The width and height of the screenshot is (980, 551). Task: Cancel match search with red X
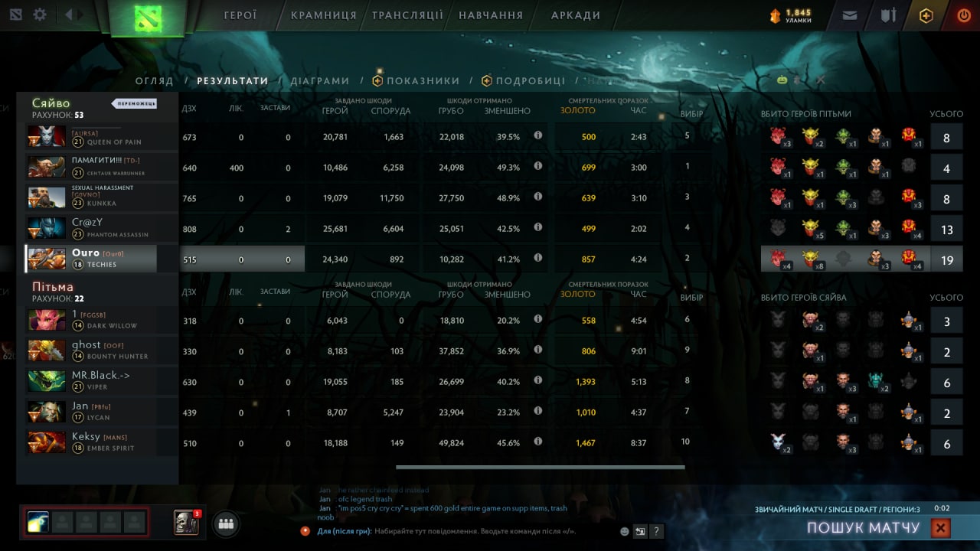(x=941, y=528)
